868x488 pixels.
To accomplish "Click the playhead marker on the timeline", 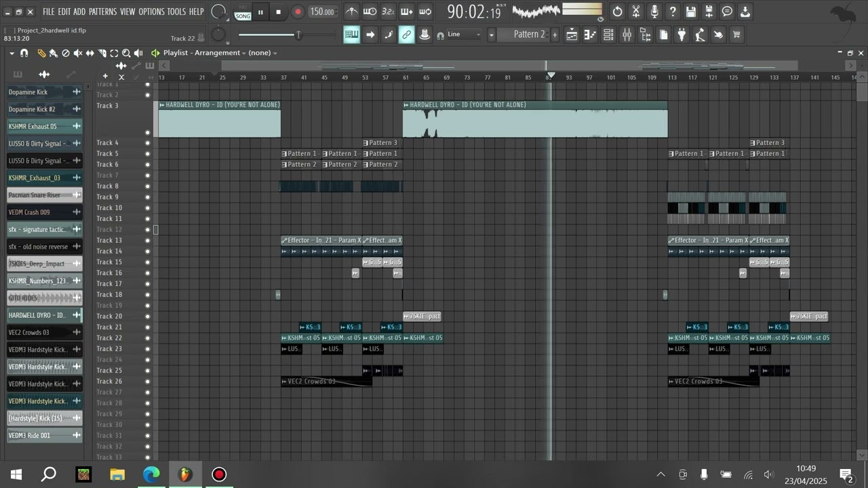I will [551, 75].
